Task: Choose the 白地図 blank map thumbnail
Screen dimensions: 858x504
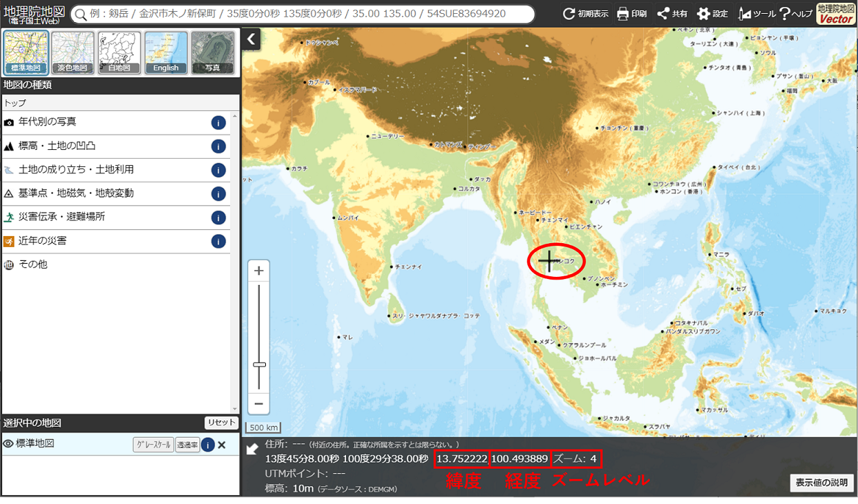Action: (119, 52)
